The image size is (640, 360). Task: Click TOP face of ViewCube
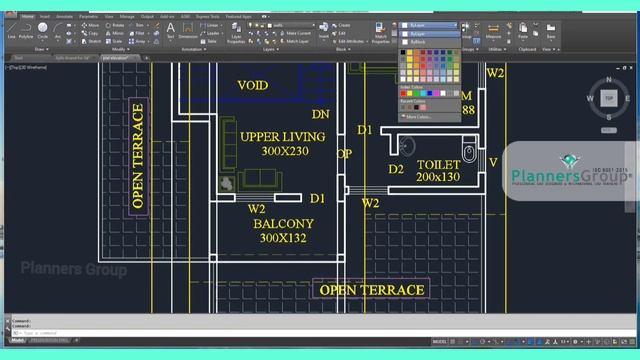click(609, 98)
